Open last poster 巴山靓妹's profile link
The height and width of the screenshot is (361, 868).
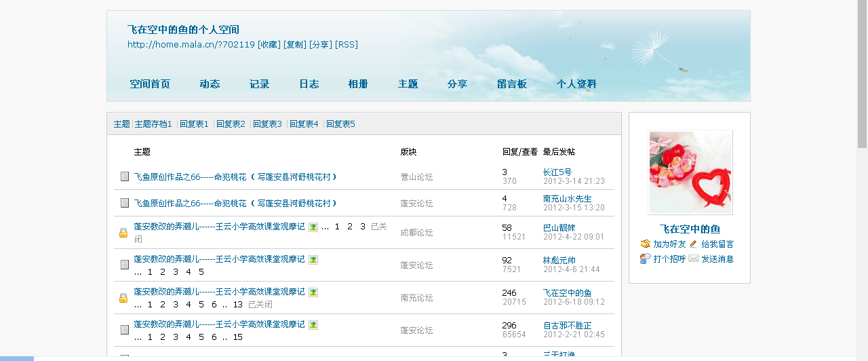(x=559, y=228)
